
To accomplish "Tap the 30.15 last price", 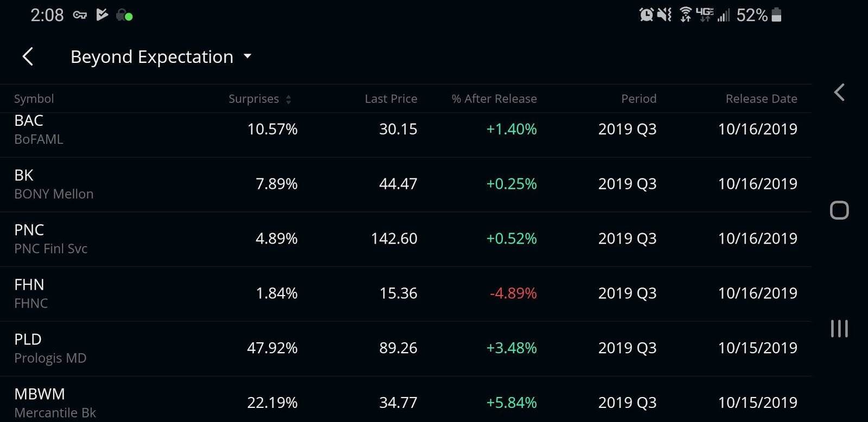I will (398, 129).
